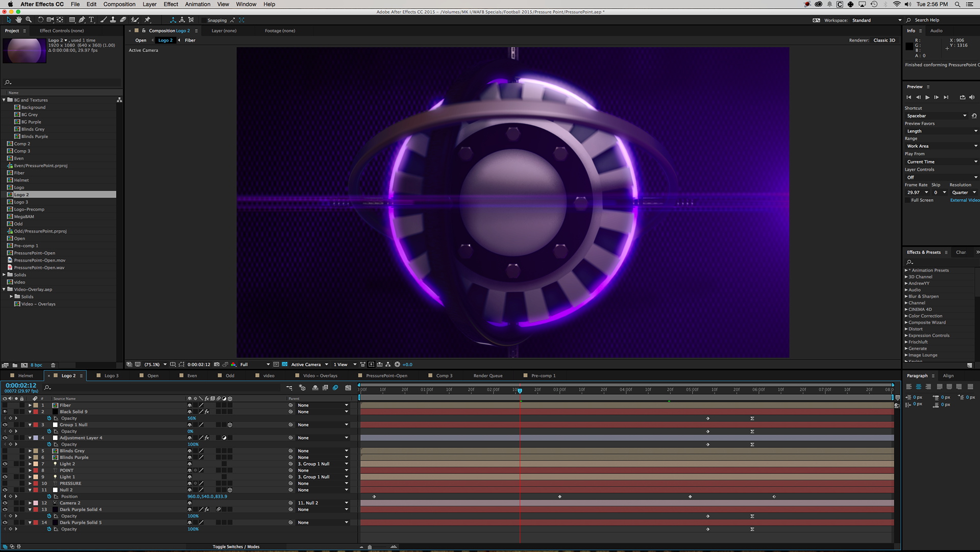Toggle the transparency grid icon
This screenshot has width=980, height=552.
point(285,364)
